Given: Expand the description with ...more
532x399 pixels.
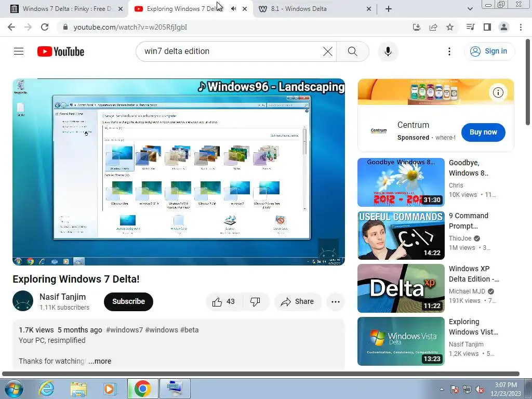Looking at the screenshot, I should click(x=100, y=361).
